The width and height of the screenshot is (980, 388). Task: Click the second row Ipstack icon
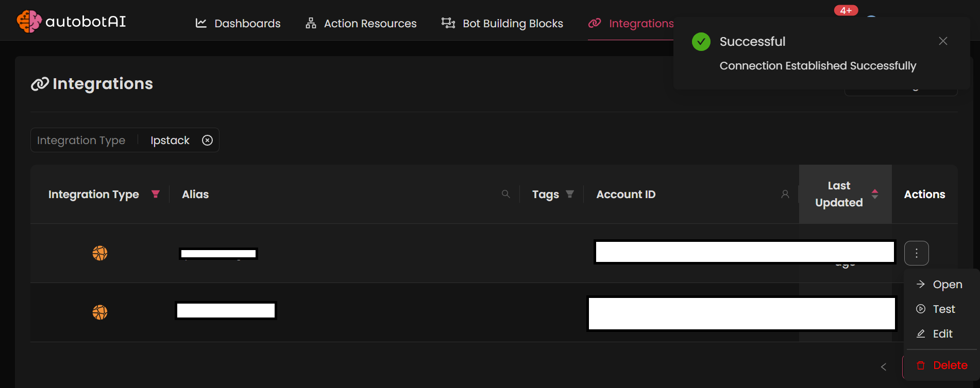100,312
